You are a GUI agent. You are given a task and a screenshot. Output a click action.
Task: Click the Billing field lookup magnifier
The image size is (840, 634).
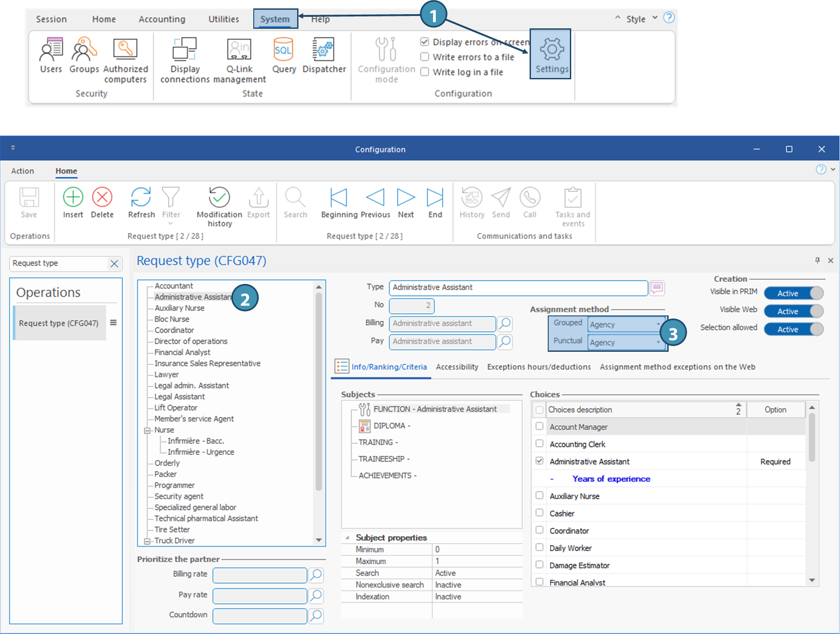[505, 323]
